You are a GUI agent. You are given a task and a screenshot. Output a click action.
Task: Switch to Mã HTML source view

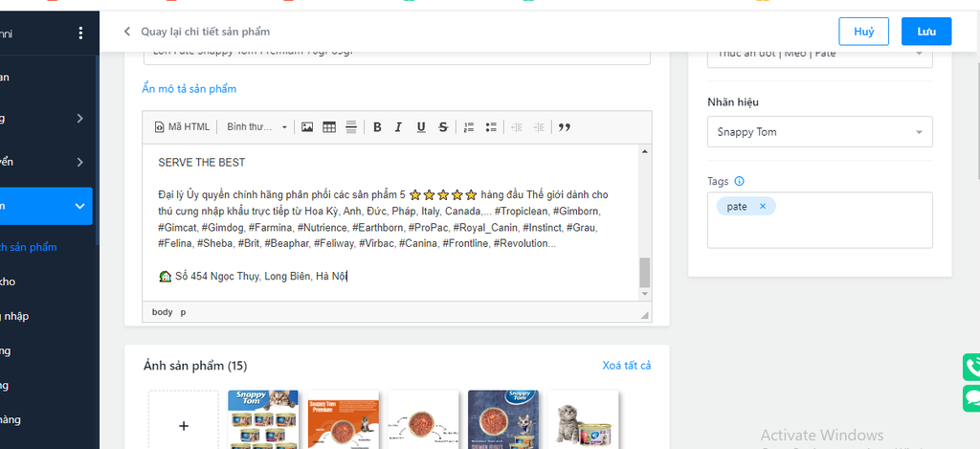pyautogui.click(x=182, y=127)
